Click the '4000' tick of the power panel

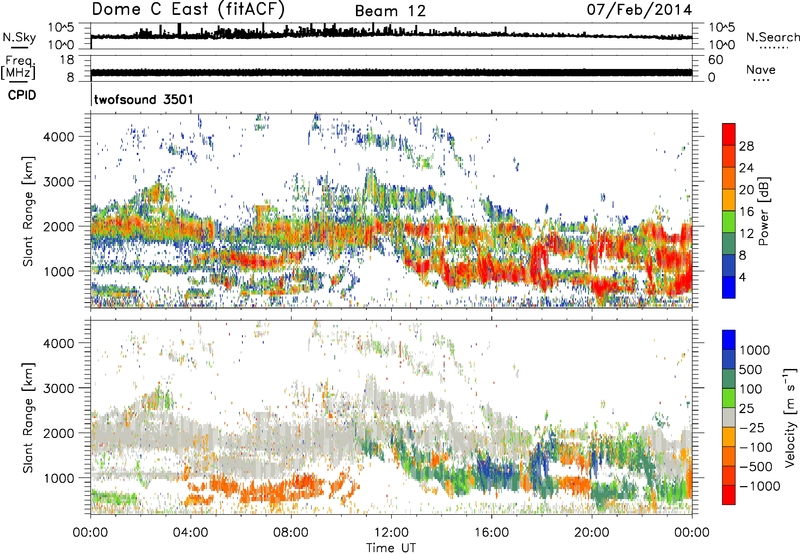click(58, 137)
